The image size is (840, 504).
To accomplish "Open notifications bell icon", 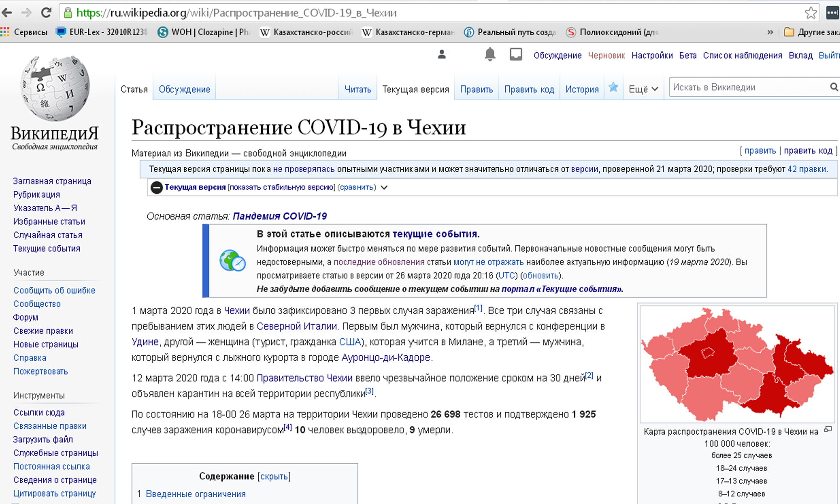I will (490, 55).
